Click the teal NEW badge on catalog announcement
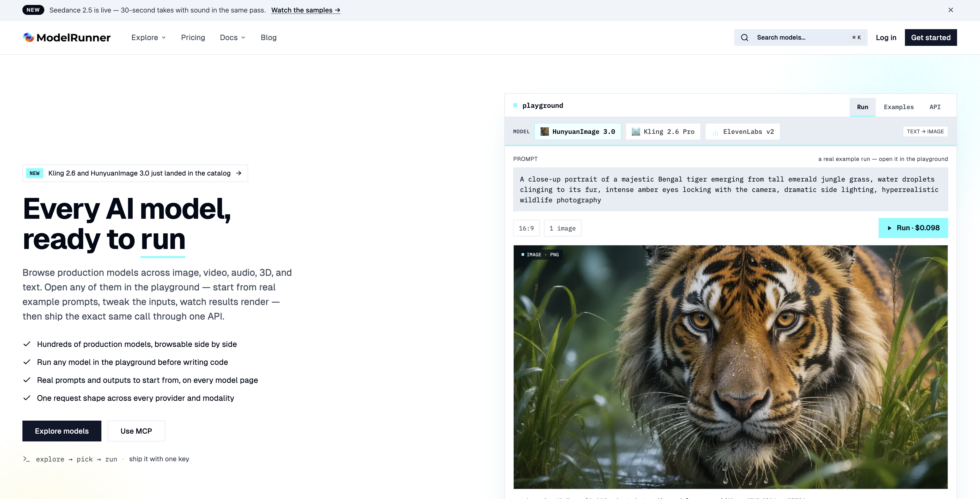Image resolution: width=980 pixels, height=499 pixels. click(x=35, y=173)
